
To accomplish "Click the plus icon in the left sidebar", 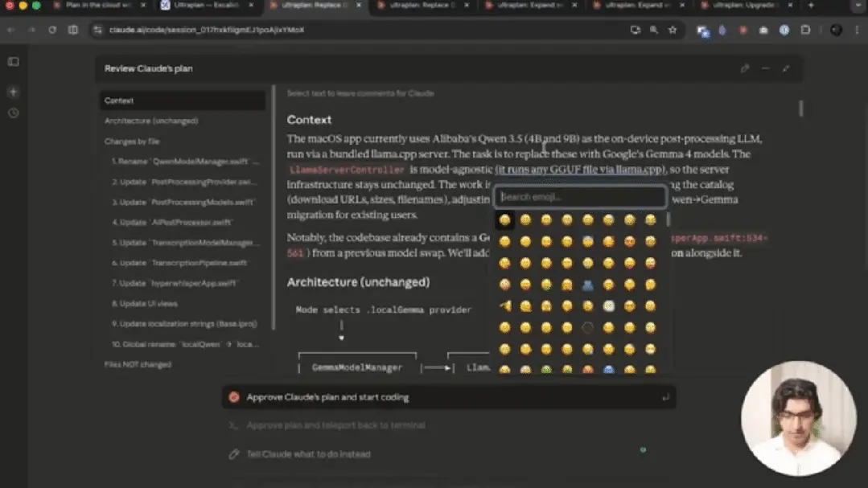I will point(12,91).
